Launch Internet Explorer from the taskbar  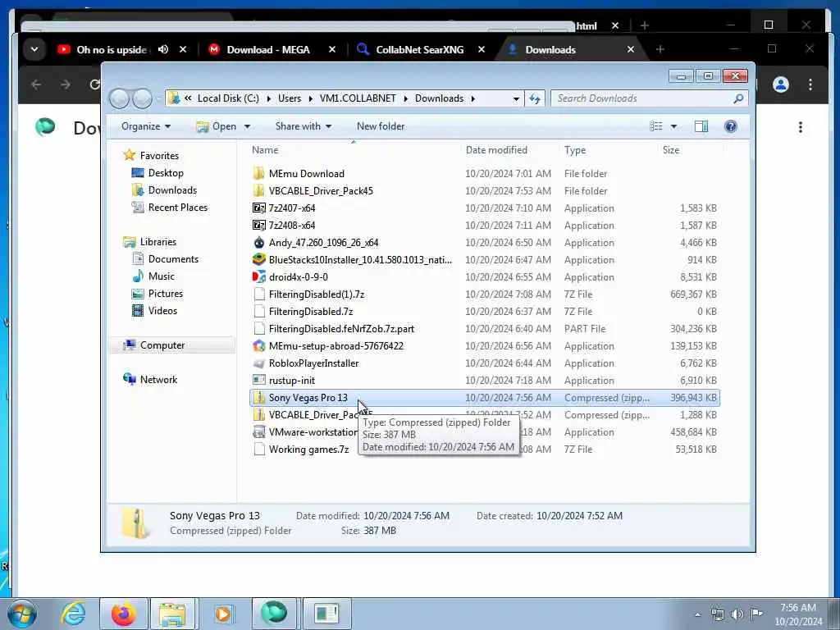[73, 614]
